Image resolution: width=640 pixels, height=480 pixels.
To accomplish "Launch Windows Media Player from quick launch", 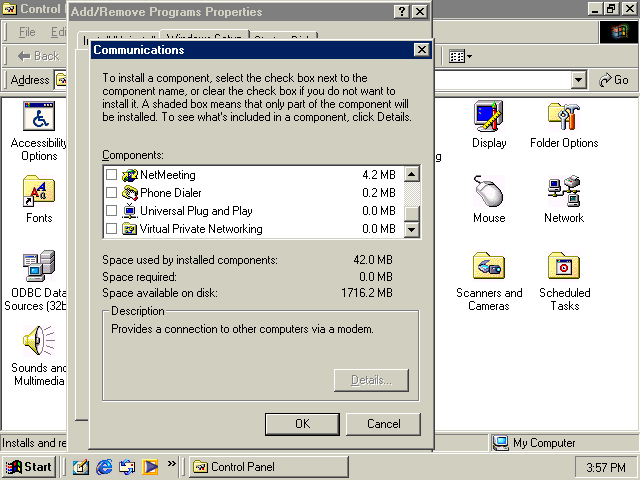I will [150, 467].
